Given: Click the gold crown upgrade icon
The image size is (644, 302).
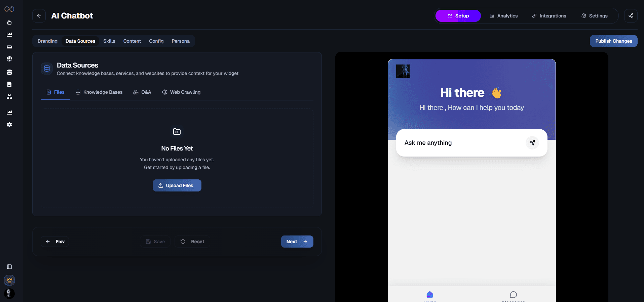Looking at the screenshot, I should pyautogui.click(x=9, y=280).
